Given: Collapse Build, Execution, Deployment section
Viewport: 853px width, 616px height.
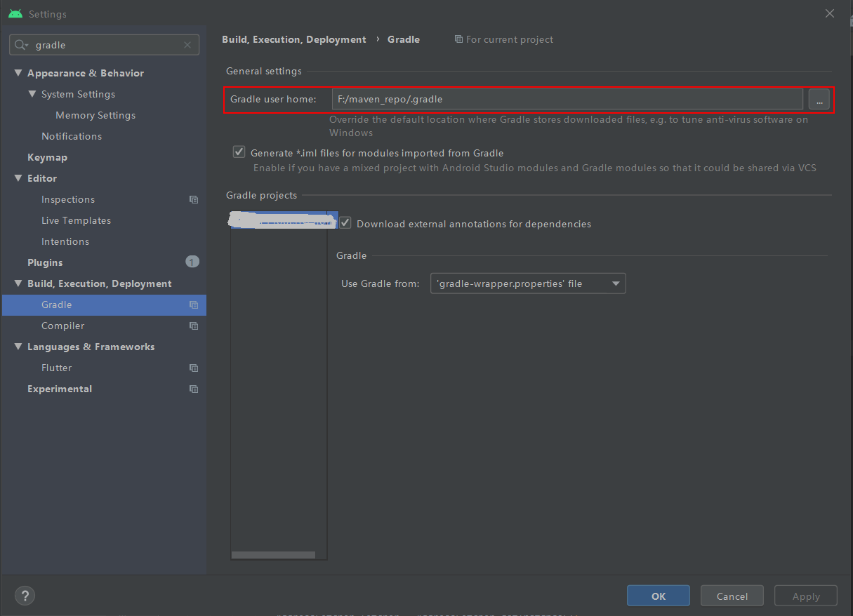Looking at the screenshot, I should click(18, 283).
